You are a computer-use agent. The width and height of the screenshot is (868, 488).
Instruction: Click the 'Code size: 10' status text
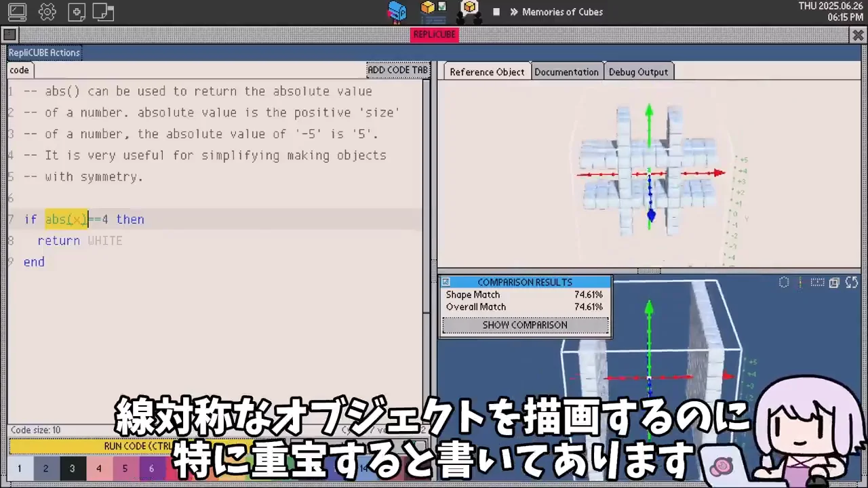(x=35, y=430)
